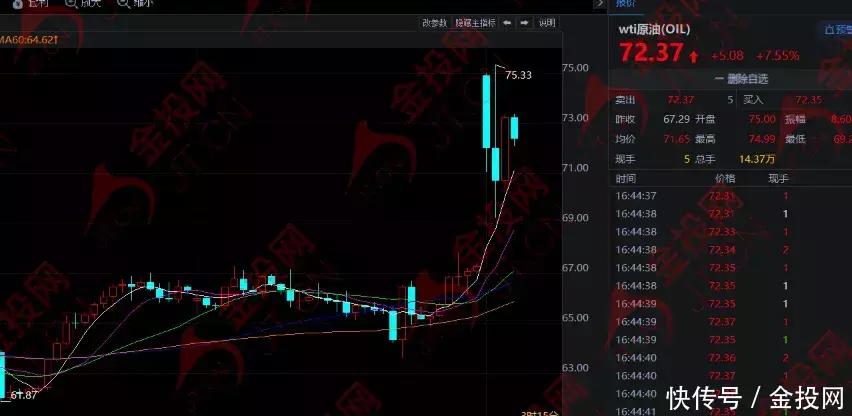The height and width of the screenshot is (416, 852).
Task: Click the first toolbar item at top-left
Action: click(x=30, y=4)
